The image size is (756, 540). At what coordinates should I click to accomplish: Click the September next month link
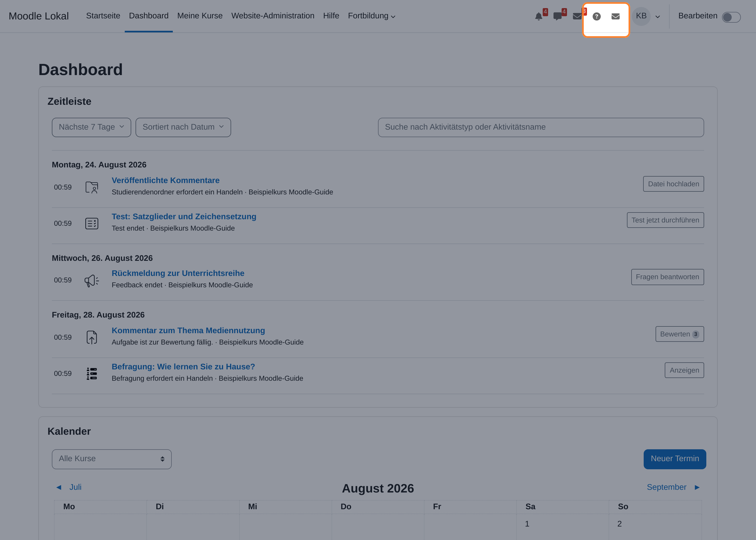pos(667,487)
